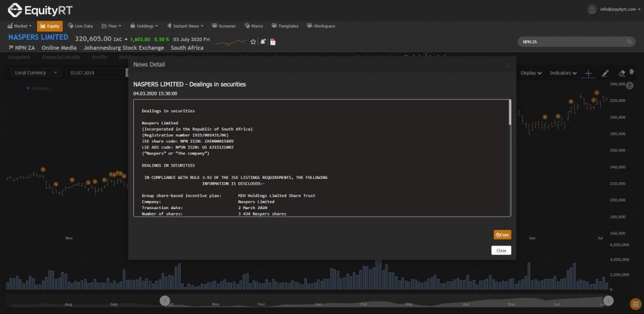Select the eraser tool
This screenshot has width=644, height=314.
point(622,73)
